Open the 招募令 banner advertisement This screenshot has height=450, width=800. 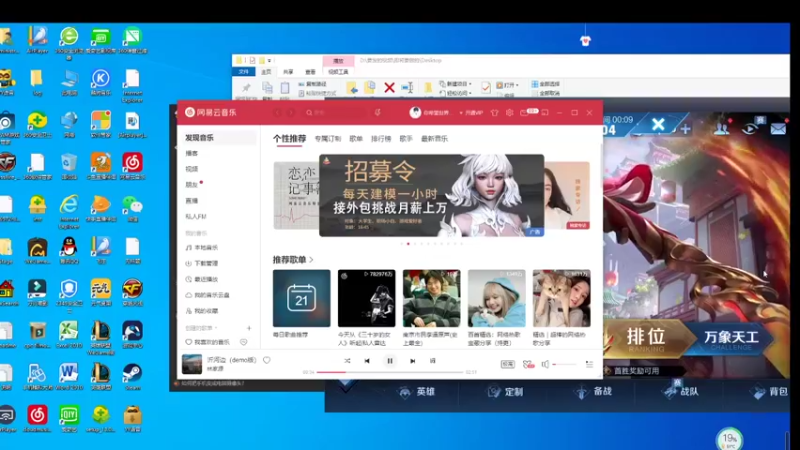click(x=432, y=195)
